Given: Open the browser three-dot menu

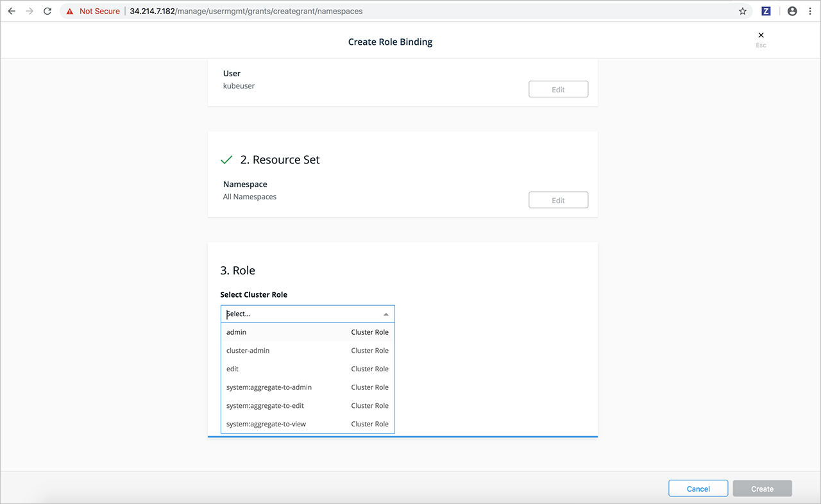Looking at the screenshot, I should click(x=809, y=11).
